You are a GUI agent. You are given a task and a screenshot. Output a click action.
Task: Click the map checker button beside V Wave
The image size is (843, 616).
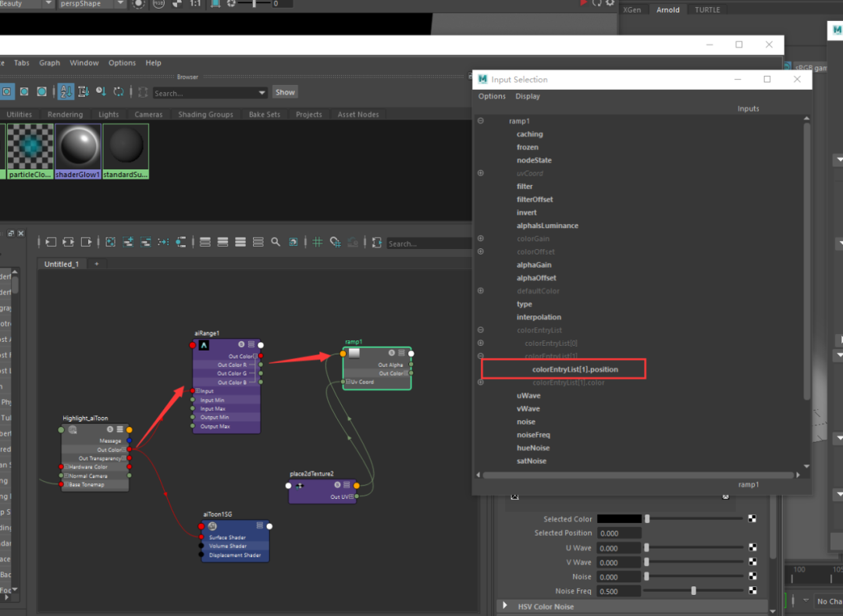tap(752, 561)
